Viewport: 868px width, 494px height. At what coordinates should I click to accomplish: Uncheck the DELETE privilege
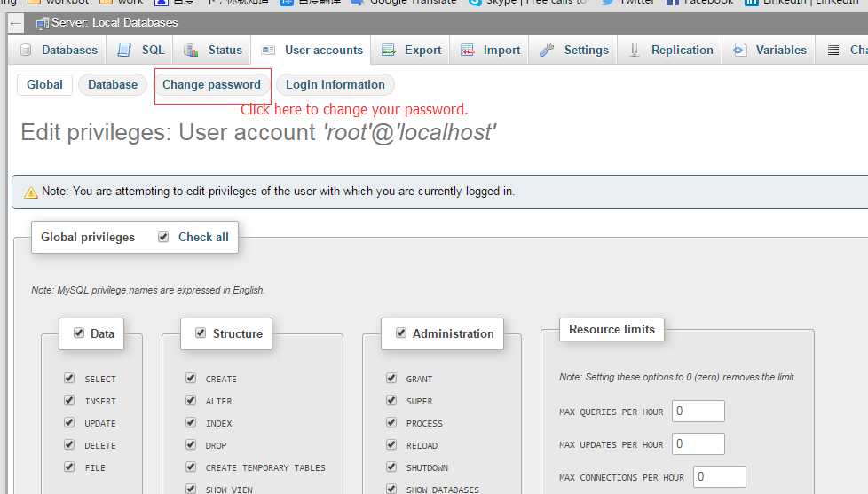(69, 444)
